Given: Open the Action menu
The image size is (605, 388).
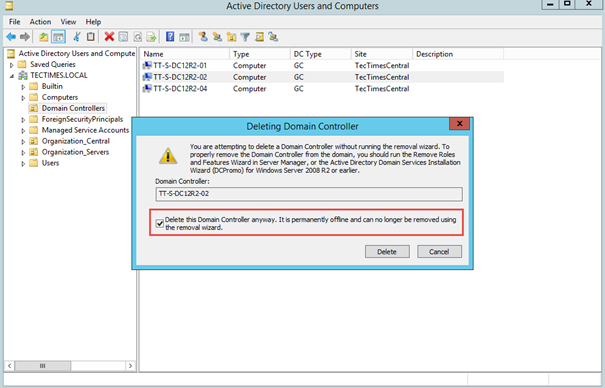Looking at the screenshot, I should pos(40,22).
